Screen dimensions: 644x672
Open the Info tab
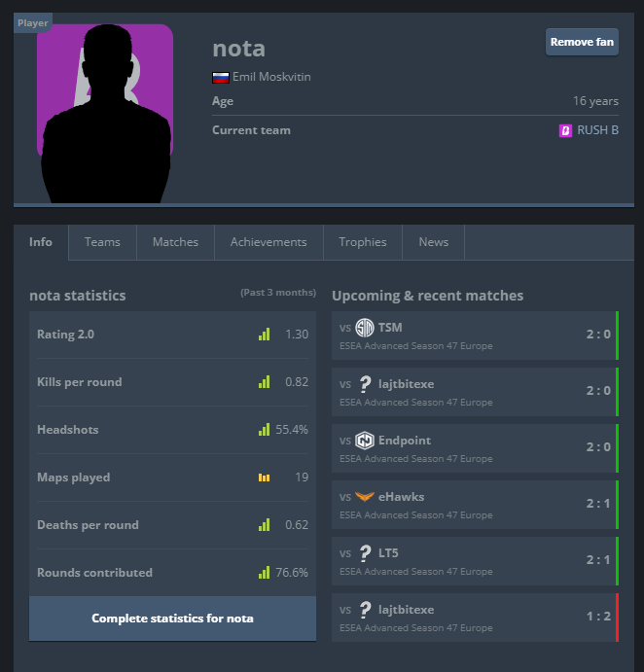(x=41, y=242)
